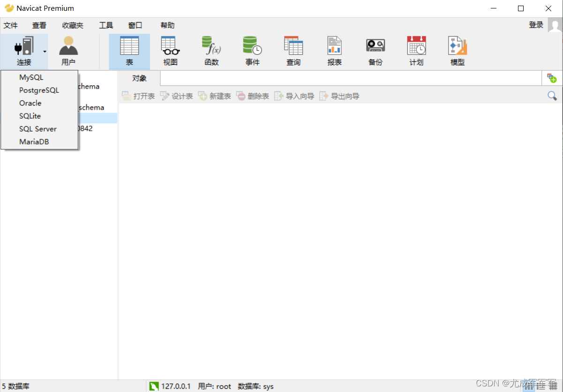Open the 备份 backup icon

(375, 46)
